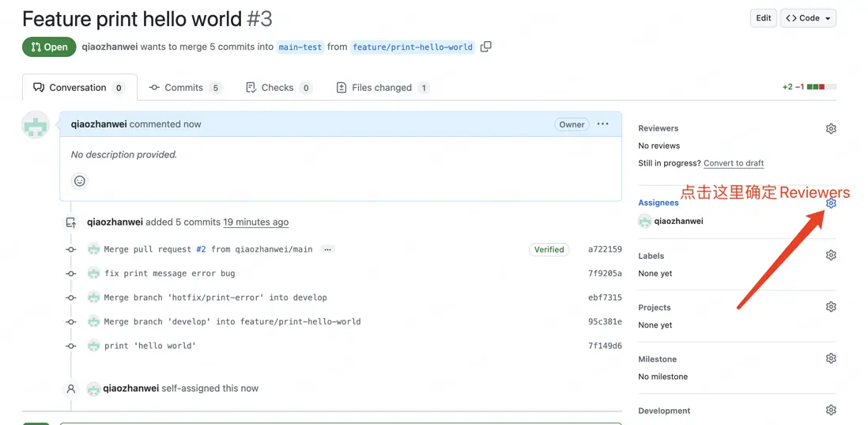
Task: Switch to the Checks tab
Action: tap(279, 88)
